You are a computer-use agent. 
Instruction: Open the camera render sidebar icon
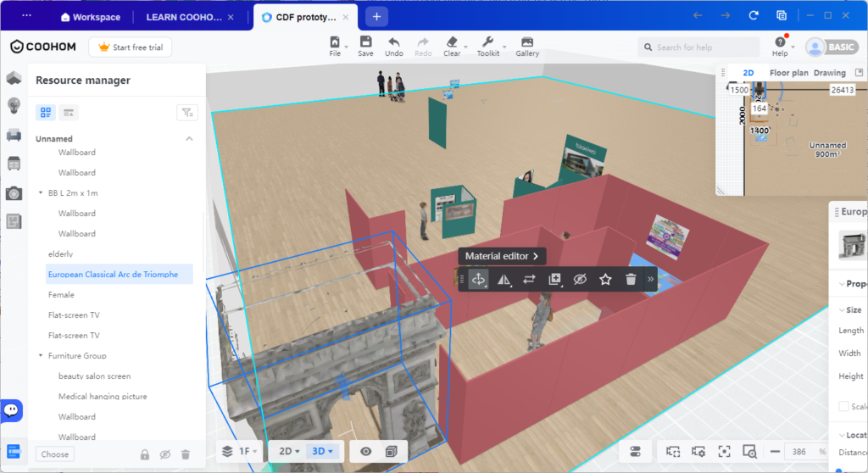point(14,193)
